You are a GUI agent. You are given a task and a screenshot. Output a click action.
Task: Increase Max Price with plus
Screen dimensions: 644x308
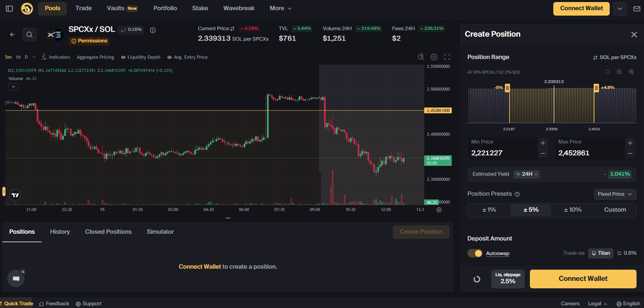point(630,143)
